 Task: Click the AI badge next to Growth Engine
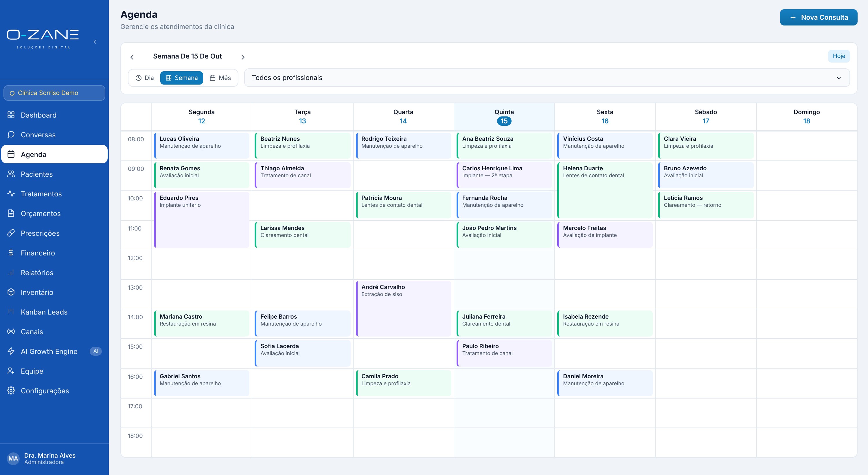[x=96, y=351]
